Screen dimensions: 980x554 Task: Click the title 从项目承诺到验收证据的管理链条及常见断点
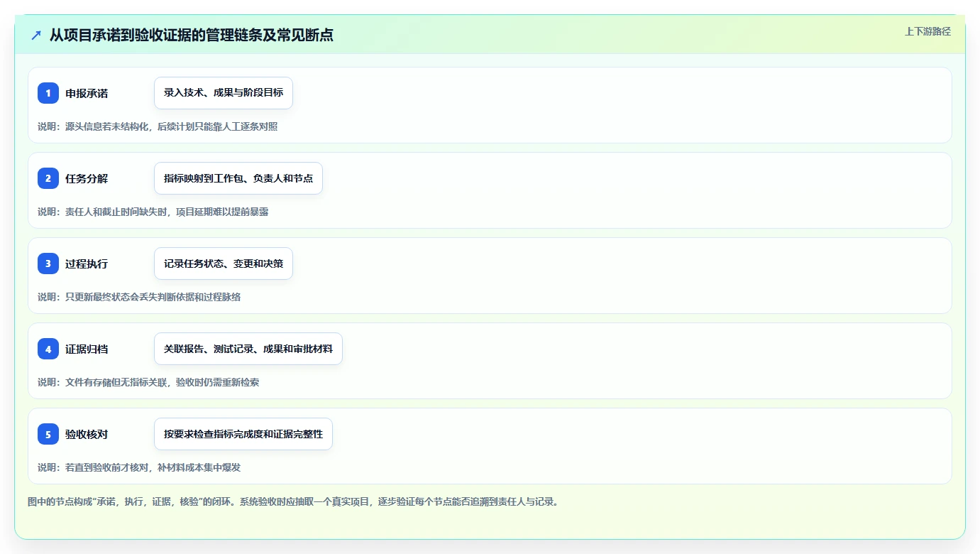pyautogui.click(x=192, y=36)
